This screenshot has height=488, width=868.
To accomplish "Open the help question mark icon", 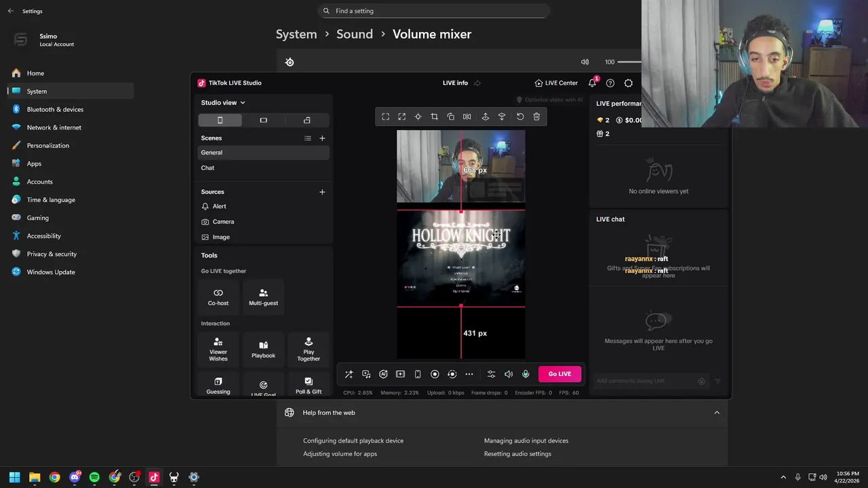I will 610,83.
